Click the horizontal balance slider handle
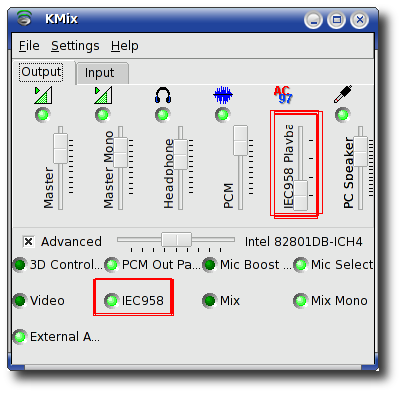 coord(176,239)
